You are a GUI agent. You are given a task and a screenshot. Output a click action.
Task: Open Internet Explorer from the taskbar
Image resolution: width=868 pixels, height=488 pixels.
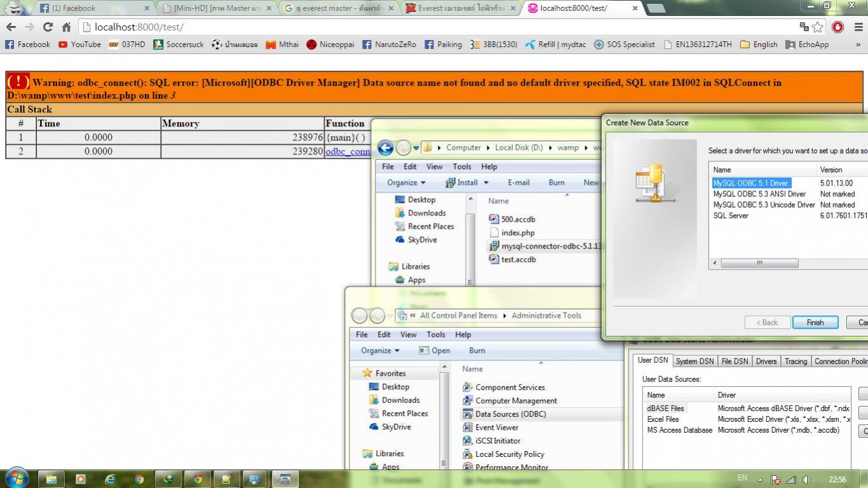coord(110,479)
